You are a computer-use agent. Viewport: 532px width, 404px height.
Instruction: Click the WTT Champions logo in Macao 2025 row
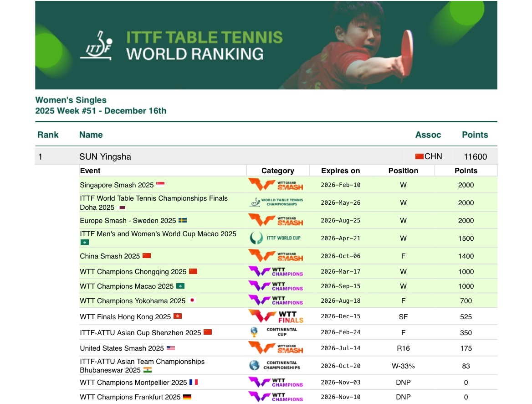(x=276, y=286)
